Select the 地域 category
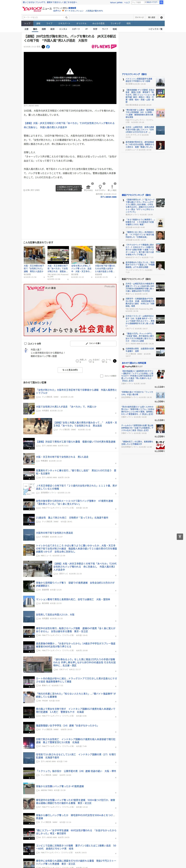 pyautogui.click(x=115, y=29)
